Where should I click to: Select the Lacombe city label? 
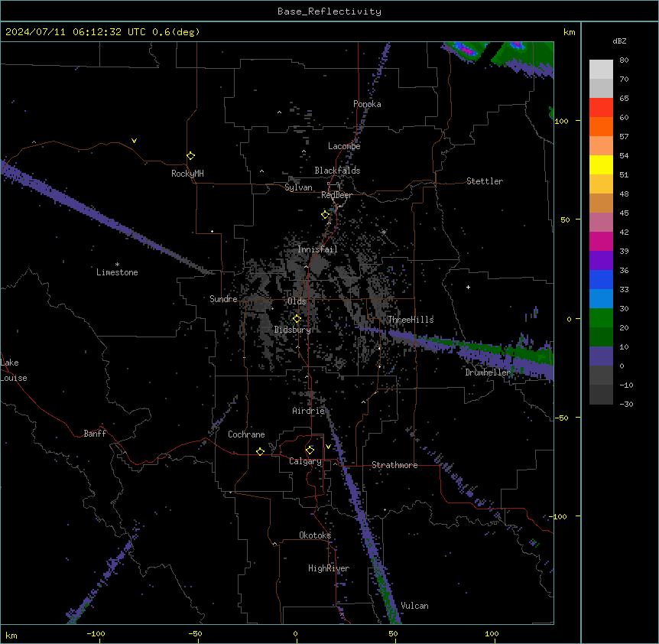coord(344,146)
